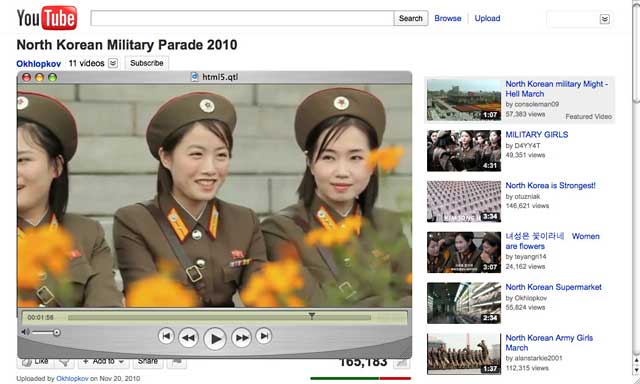Click the 'by alanstarkie2001' uploader text

534,358
